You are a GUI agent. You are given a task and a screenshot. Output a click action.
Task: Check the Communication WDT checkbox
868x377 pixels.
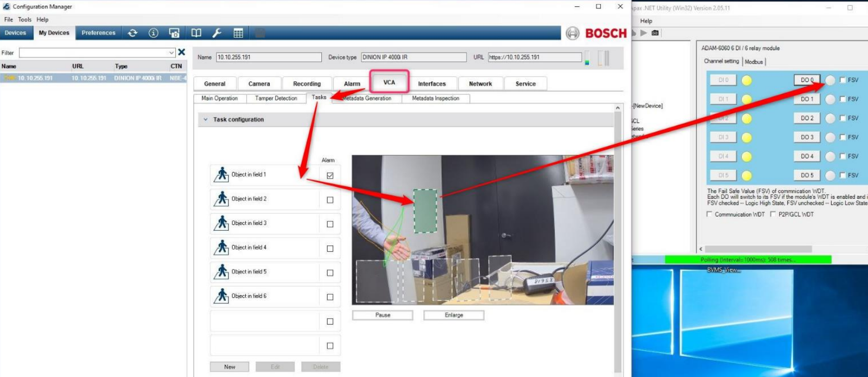pos(709,214)
